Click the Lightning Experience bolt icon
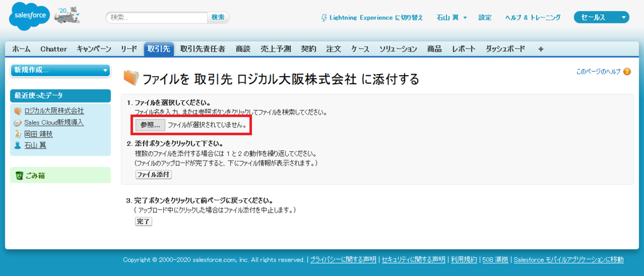The height and width of the screenshot is (276, 644). pos(324,18)
